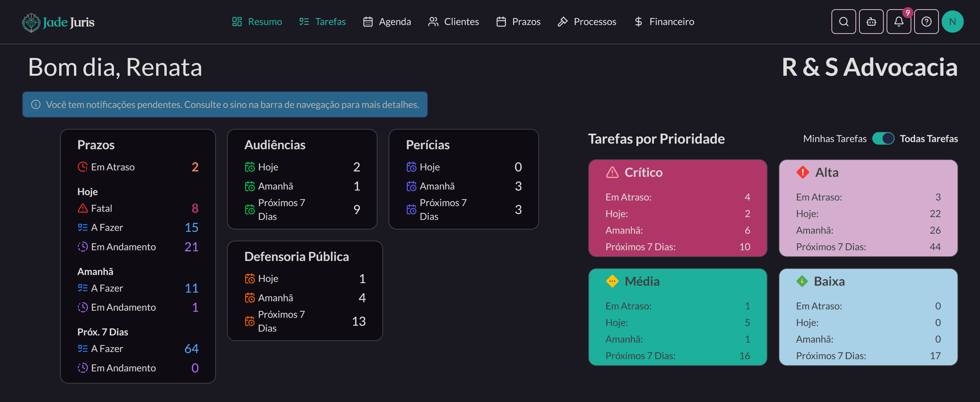Click the Todas Tarefas label

point(929,138)
